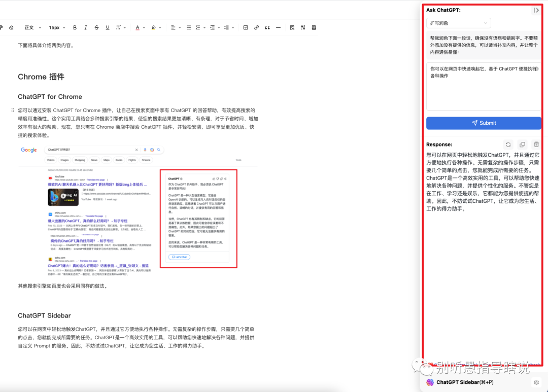The width and height of the screenshot is (548, 392).
Task: Toggle bold formatting in the editor toolbar
Action: click(x=75, y=27)
